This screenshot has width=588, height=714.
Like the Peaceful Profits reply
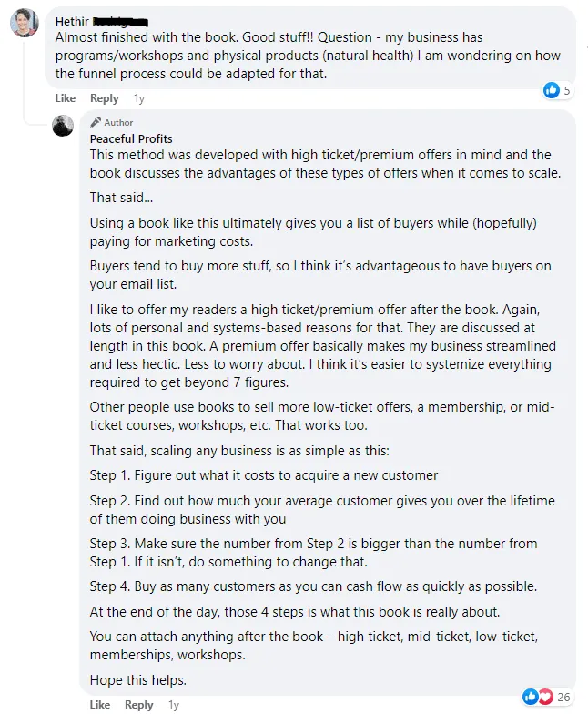tap(100, 705)
